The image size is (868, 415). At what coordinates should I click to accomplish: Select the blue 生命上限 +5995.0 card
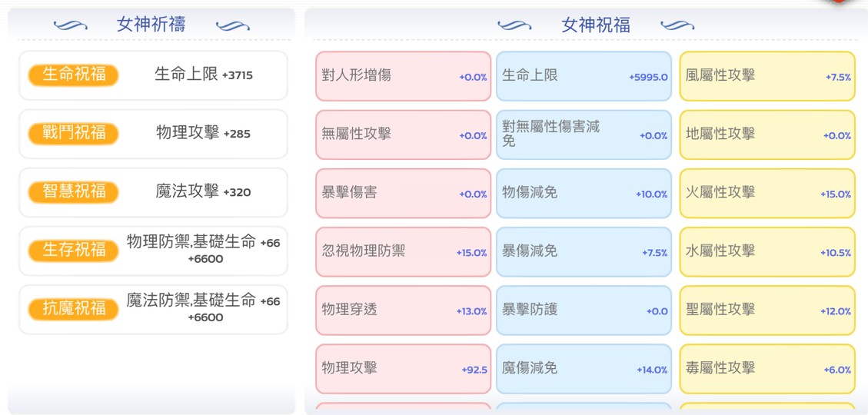[x=584, y=76]
